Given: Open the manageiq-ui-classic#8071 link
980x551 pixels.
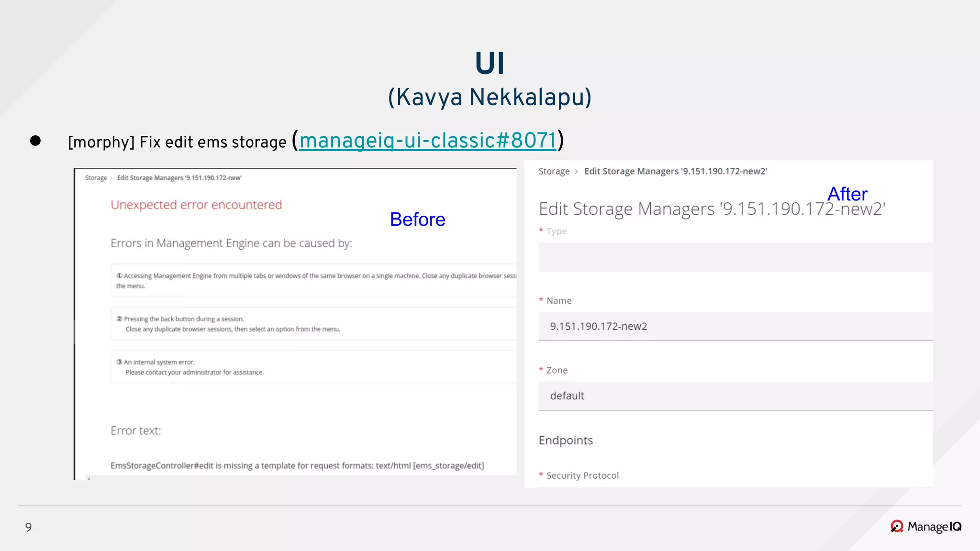Looking at the screenshot, I should 428,141.
